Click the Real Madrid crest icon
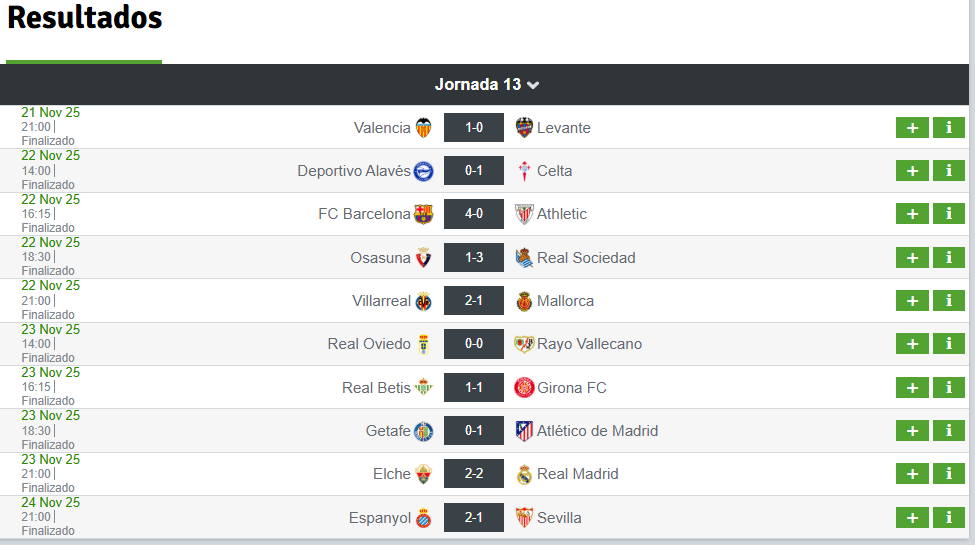Image resolution: width=975 pixels, height=545 pixels. tap(524, 474)
